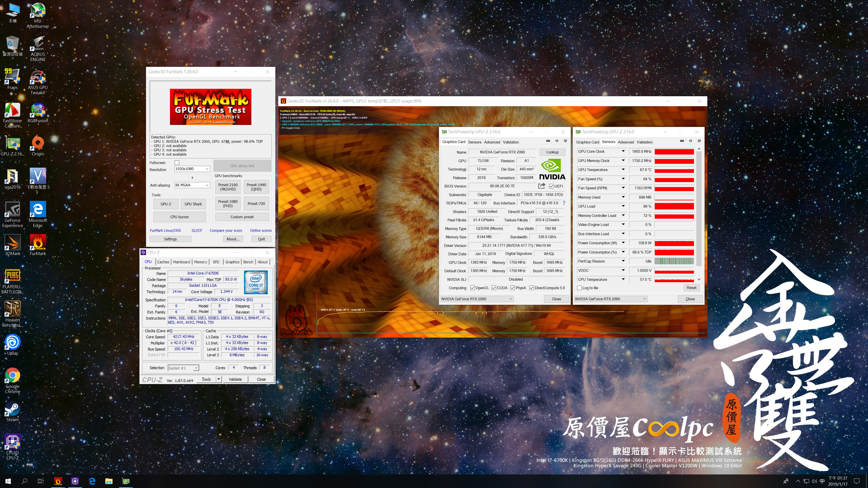Click Bus Interface question mark in GPU-Z
The width and height of the screenshot is (868, 488).
click(564, 203)
